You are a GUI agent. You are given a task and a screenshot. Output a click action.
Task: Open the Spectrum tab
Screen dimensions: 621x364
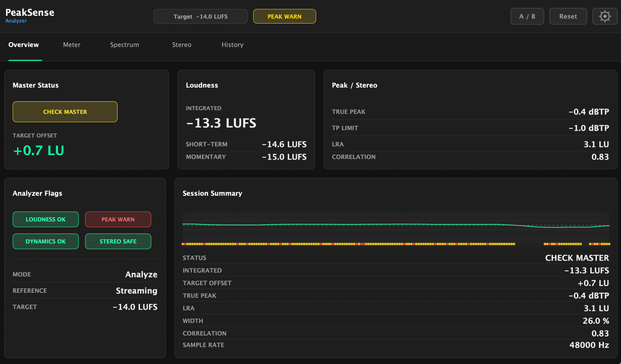(x=124, y=45)
